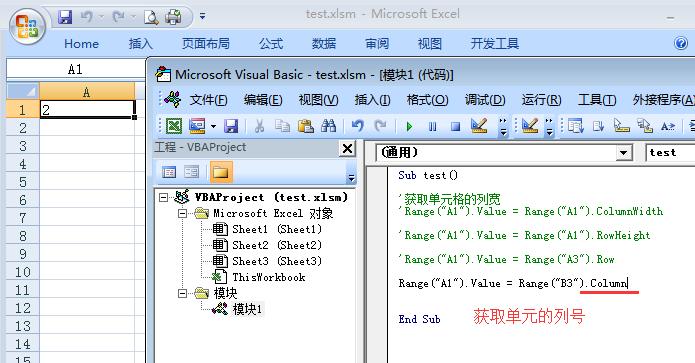Open Insert UserForm dropdown arrow
The image size is (695, 363).
(213, 127)
